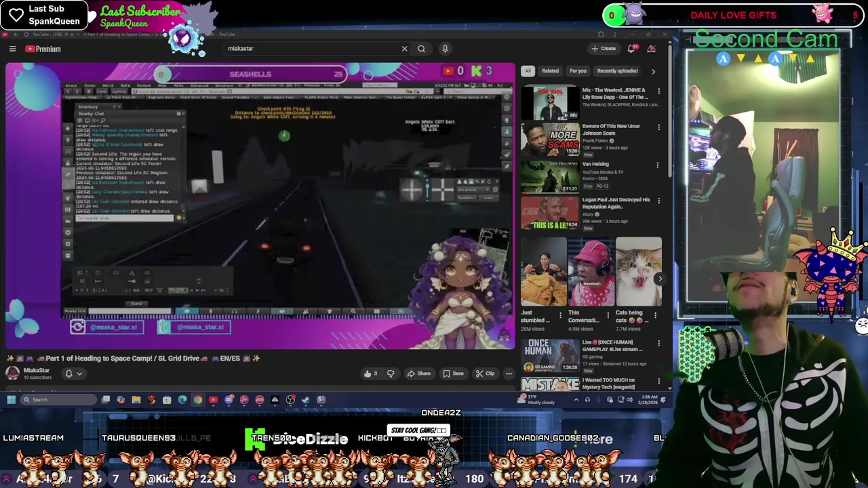
Task: Select the For you filter chip
Action: click(x=578, y=70)
